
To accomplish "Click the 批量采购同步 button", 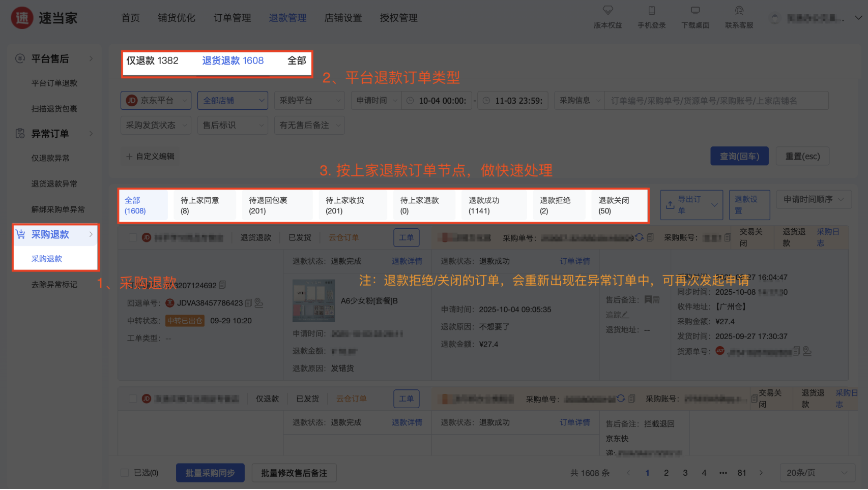I will (x=210, y=473).
